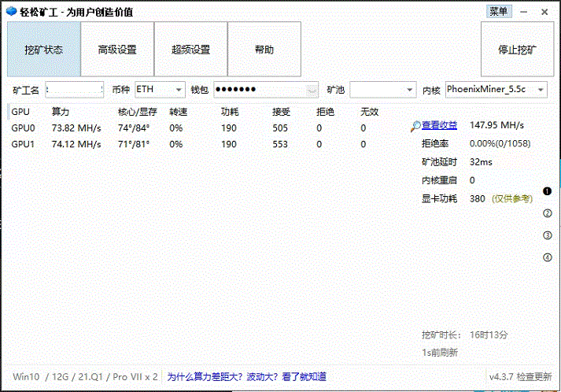Switch to the page 3 circle indicator
The height and width of the screenshot is (392, 561).
[547, 235]
